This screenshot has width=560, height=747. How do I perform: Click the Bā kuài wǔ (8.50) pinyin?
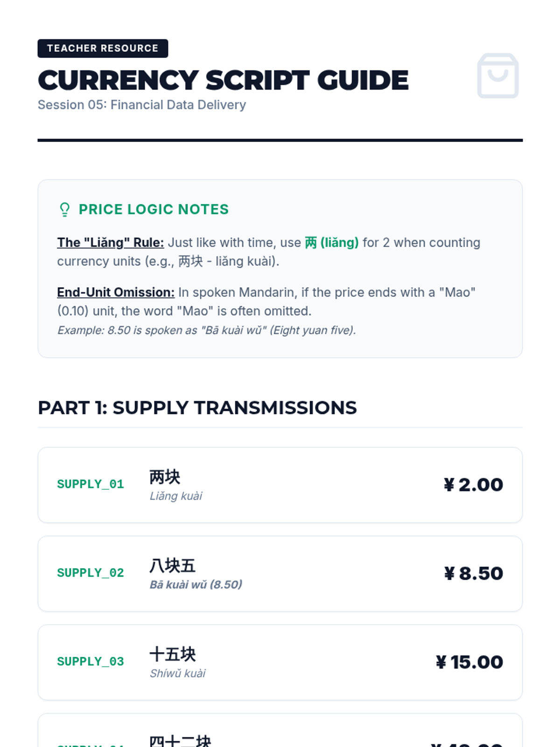196,585
